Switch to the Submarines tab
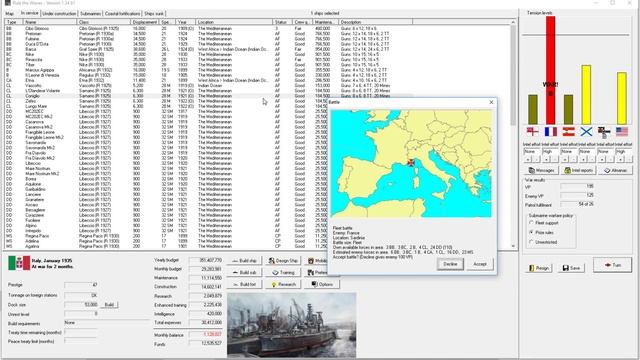640x360 pixels. [90, 13]
